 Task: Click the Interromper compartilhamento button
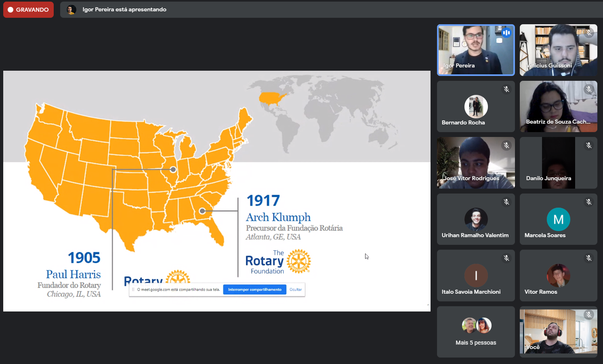[x=254, y=290]
